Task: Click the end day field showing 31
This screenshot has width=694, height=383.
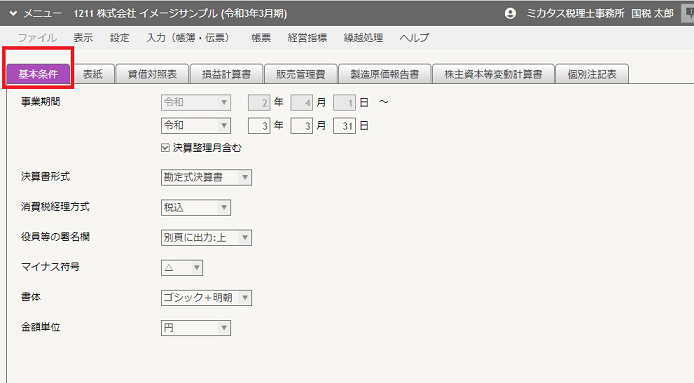Action: point(344,126)
